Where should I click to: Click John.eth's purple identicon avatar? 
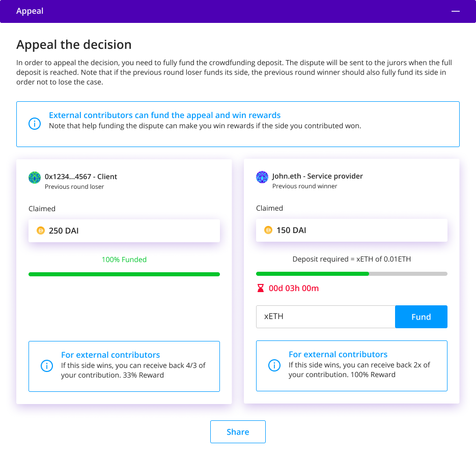tap(262, 177)
